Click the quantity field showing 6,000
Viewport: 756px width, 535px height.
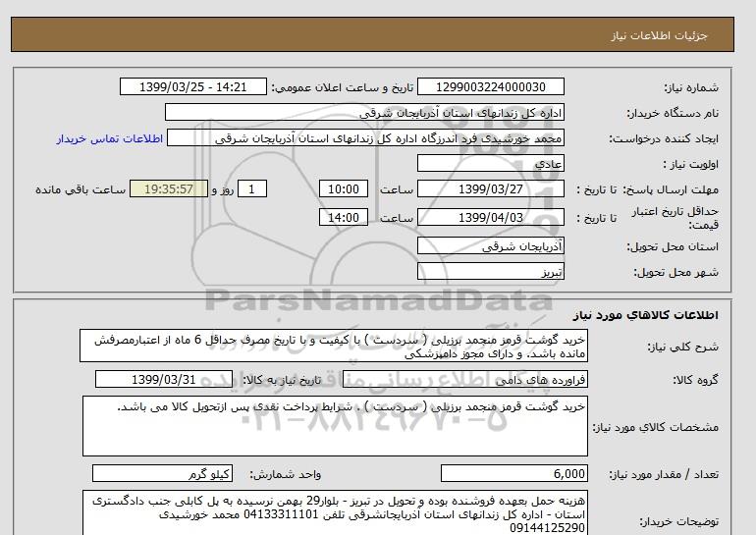513,474
